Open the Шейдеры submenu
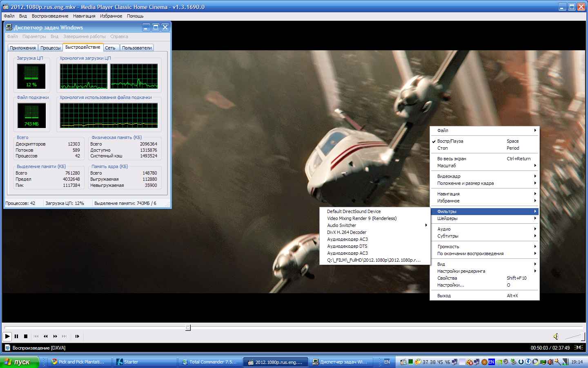588x368 pixels. pos(485,218)
